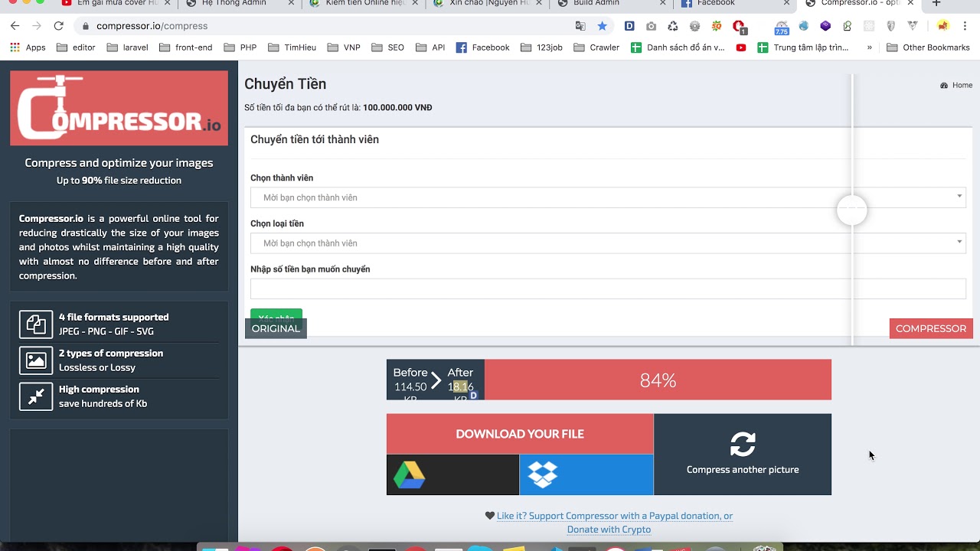Open the Google Translate page icon
Viewport: 980px width, 551px height.
(580, 26)
